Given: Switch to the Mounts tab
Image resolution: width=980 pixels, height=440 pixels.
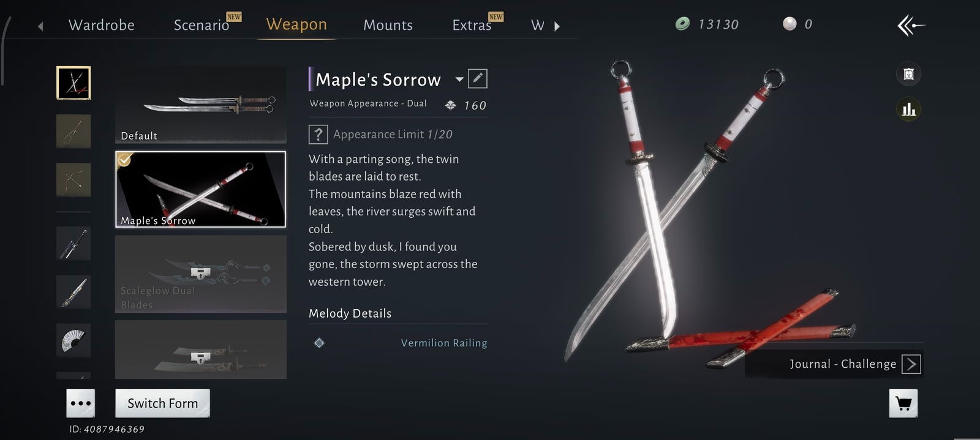Looking at the screenshot, I should [388, 25].
